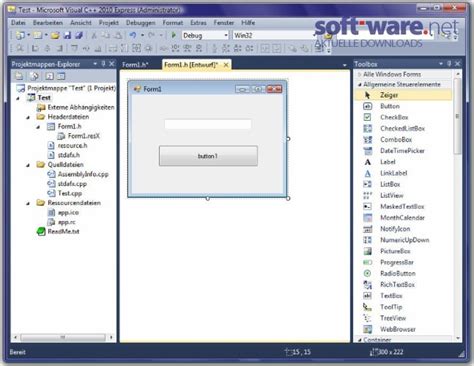Select the Label control icon
This screenshot has width=474, height=366.
coord(367,162)
